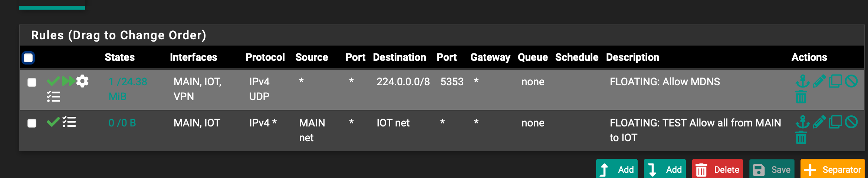Delete the Allow MDNS rule via trash icon
The height and width of the screenshot is (178, 868).
[x=801, y=97]
